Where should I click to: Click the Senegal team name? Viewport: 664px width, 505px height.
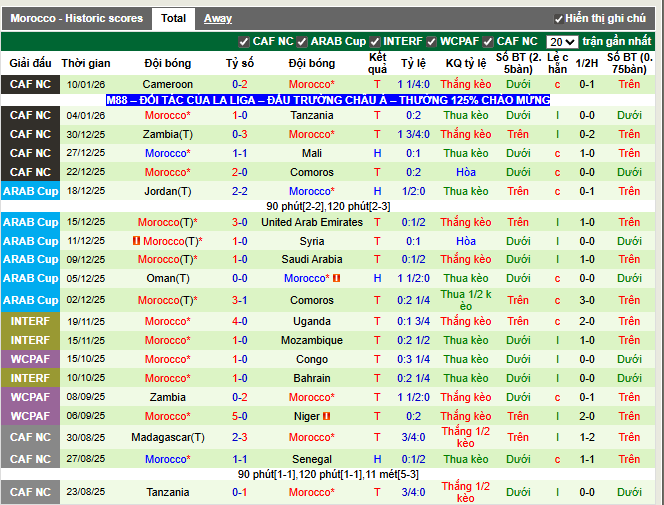(x=312, y=459)
